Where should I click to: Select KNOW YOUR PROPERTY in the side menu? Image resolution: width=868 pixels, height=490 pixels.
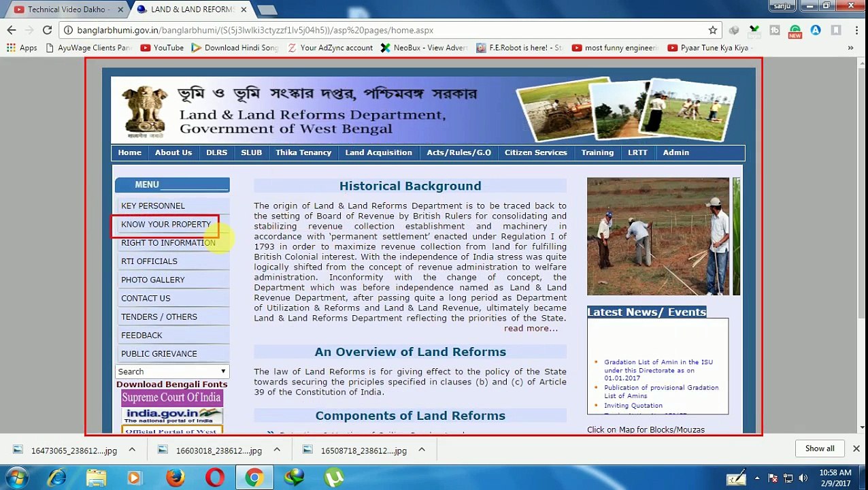[x=172, y=224]
